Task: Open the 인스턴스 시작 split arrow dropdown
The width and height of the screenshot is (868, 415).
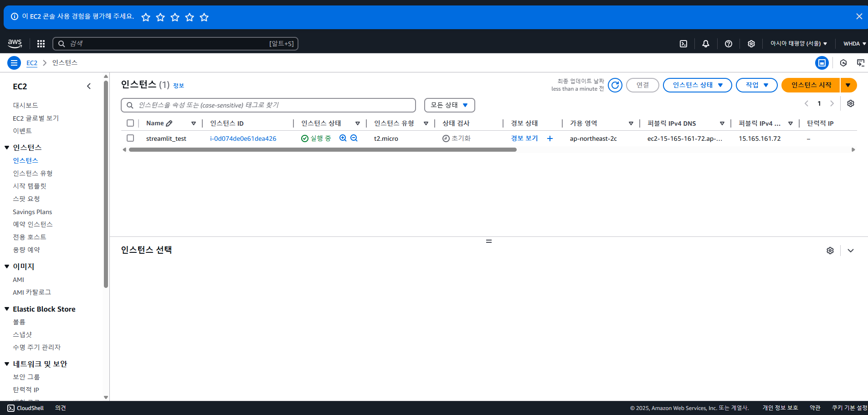Action: (848, 85)
